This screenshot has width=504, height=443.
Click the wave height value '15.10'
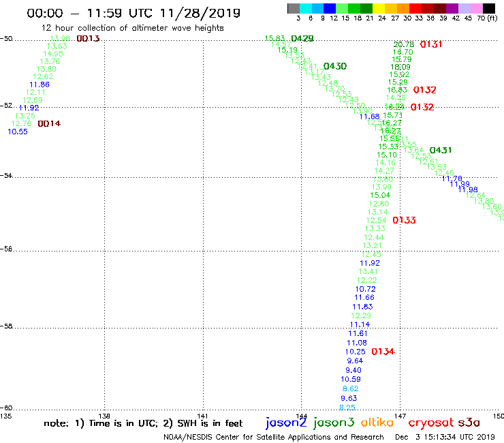coord(387,155)
